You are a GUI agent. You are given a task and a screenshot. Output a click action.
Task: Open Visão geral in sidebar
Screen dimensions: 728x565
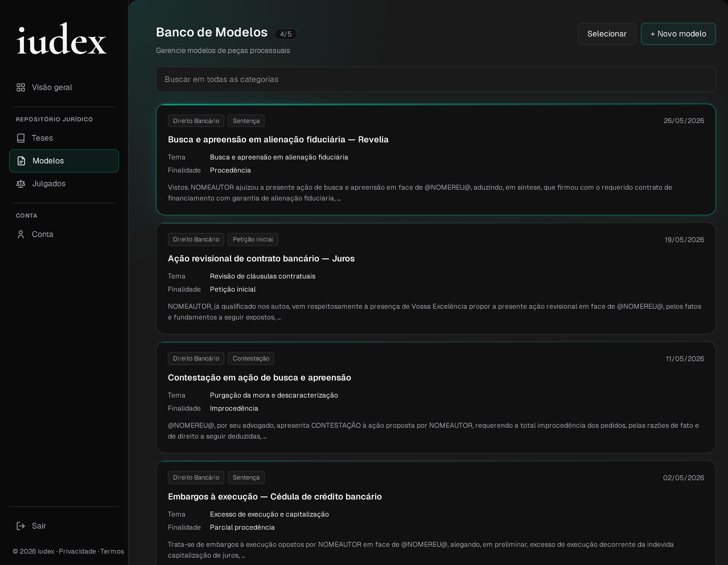click(64, 87)
